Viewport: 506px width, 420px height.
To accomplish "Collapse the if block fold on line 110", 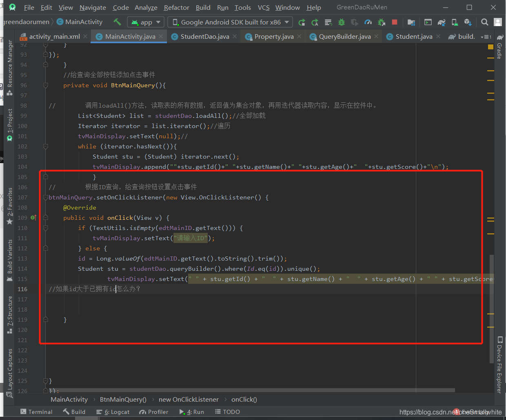I will (46, 228).
